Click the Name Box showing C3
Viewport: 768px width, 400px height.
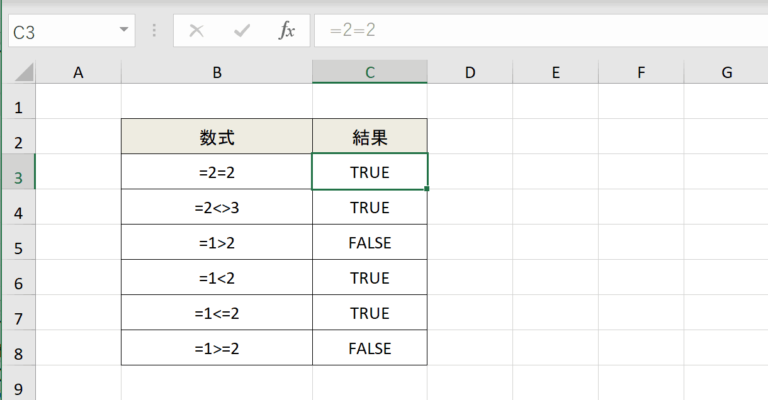coord(60,30)
